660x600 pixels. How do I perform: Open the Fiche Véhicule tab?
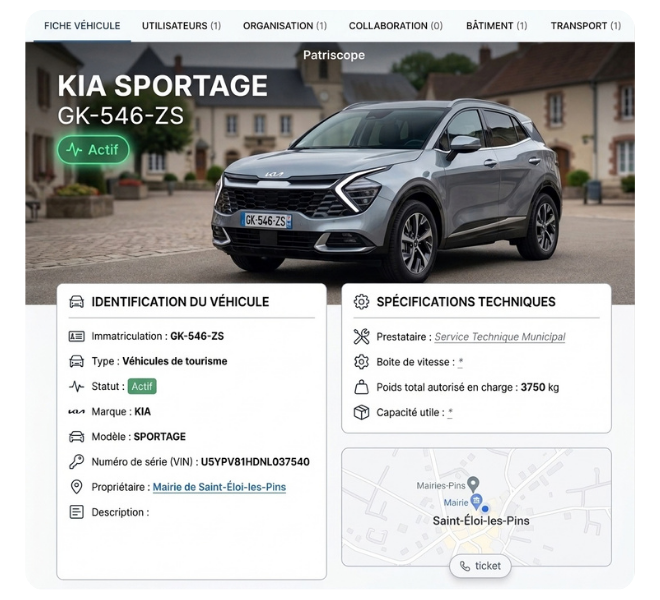click(82, 26)
